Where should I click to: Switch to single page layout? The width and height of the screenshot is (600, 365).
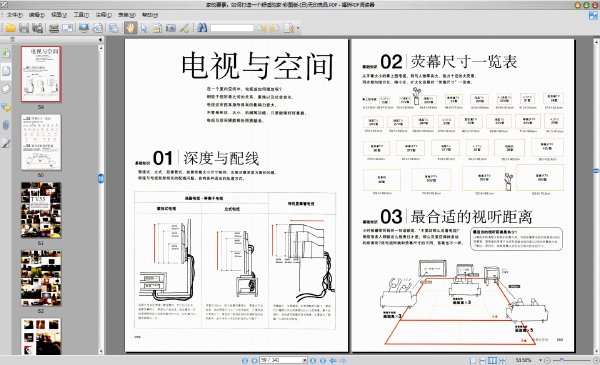(x=473, y=360)
